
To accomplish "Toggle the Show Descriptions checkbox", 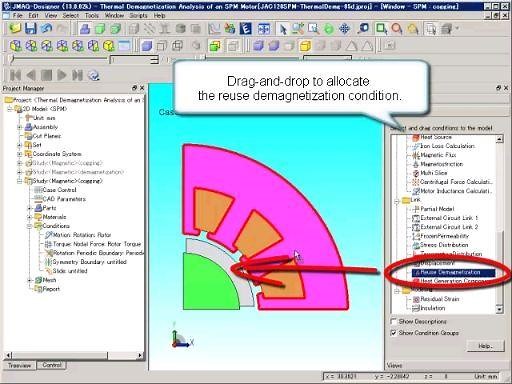I will (394, 321).
